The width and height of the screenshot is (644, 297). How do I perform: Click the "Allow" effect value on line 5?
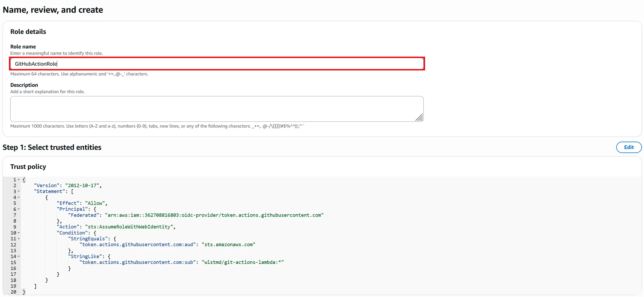pyautogui.click(x=95, y=203)
